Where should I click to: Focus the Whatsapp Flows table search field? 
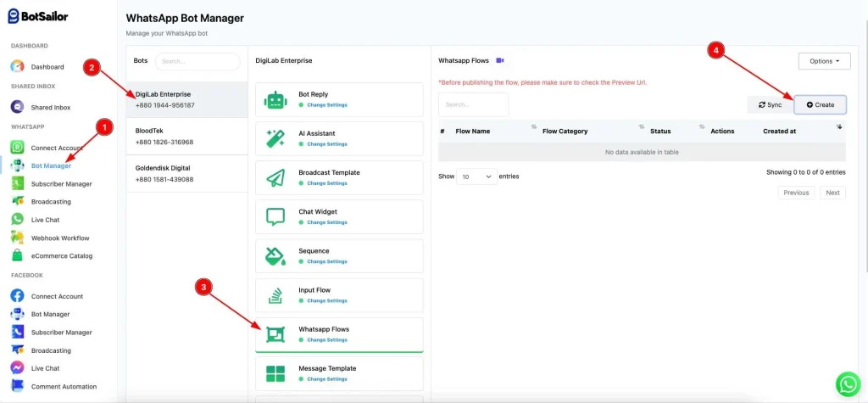[x=473, y=104]
